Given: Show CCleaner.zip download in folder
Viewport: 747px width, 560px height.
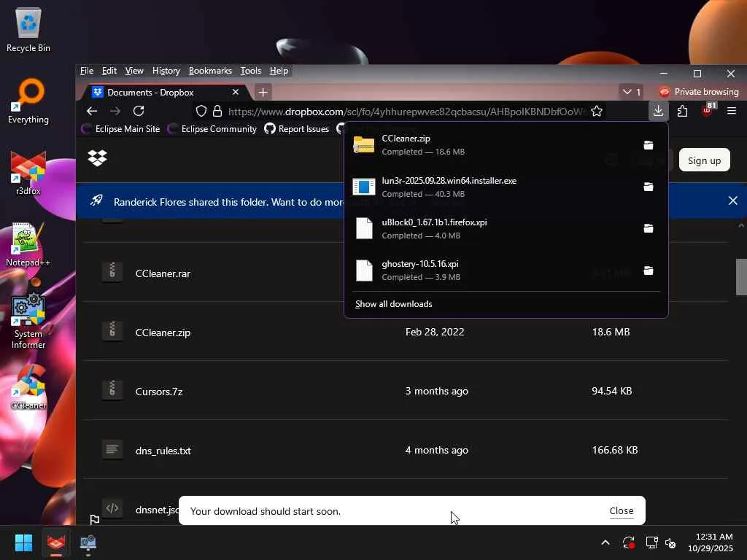Looking at the screenshot, I should pyautogui.click(x=648, y=145).
